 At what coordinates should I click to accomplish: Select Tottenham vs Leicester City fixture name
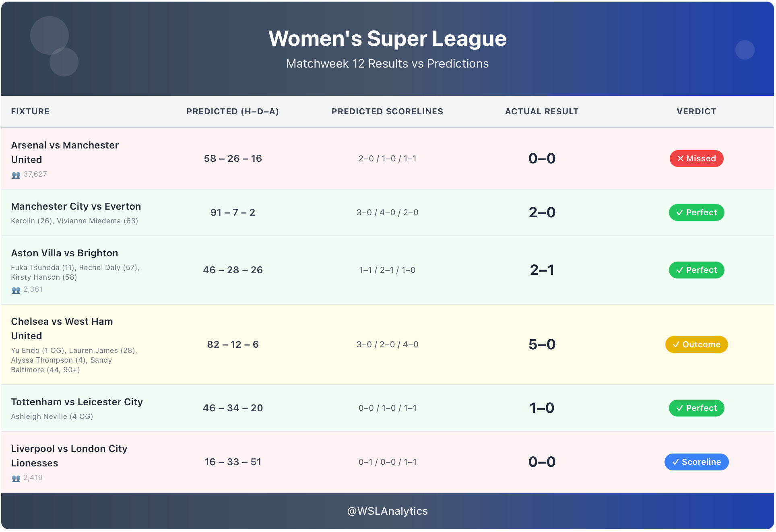[77, 402]
